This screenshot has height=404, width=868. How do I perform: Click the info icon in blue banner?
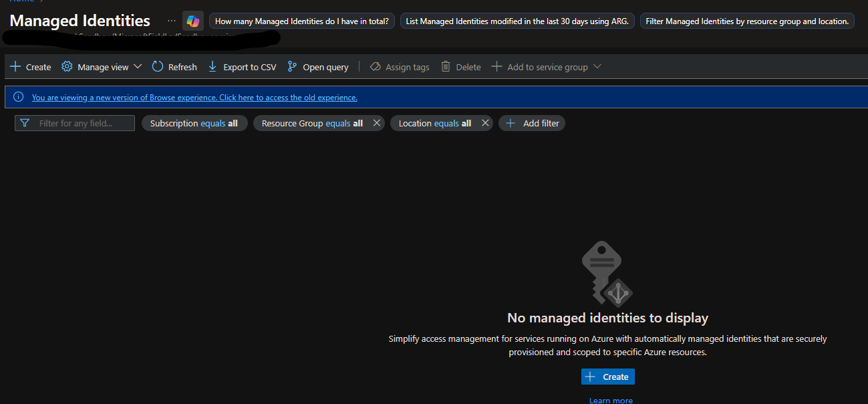[19, 98]
